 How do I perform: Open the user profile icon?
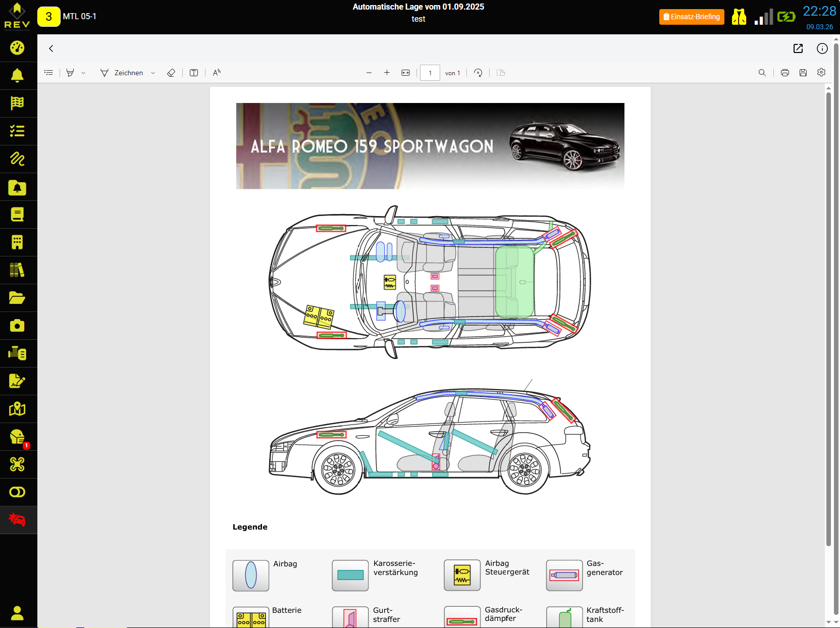tap(17, 613)
